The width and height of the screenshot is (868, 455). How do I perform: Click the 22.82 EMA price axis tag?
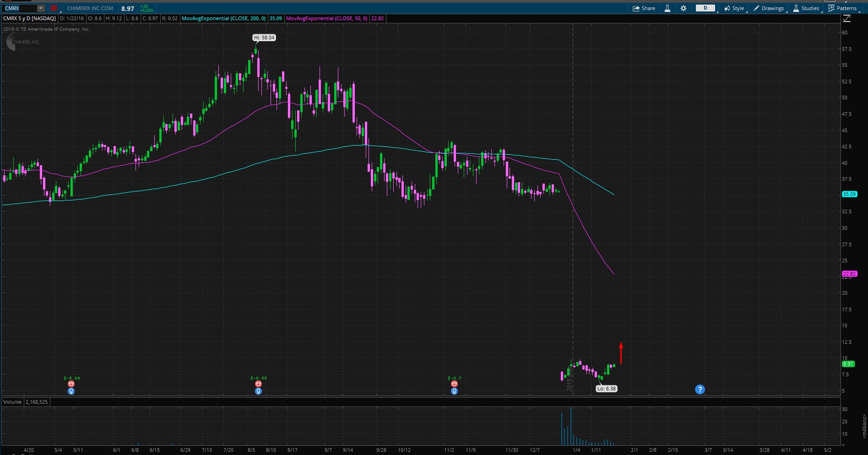pos(849,274)
